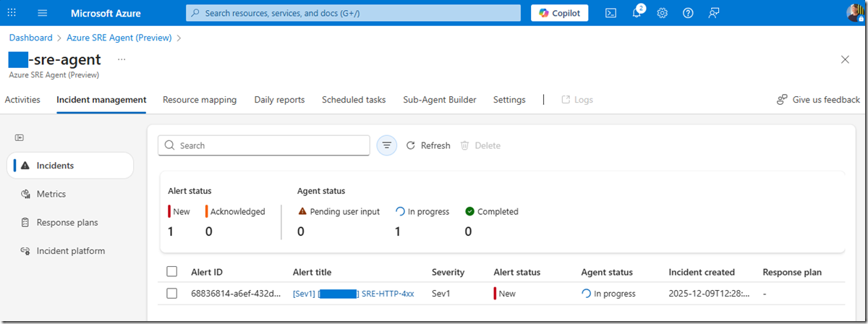868x324 pixels.
Task: Open the Help question mark icon
Action: pos(688,13)
